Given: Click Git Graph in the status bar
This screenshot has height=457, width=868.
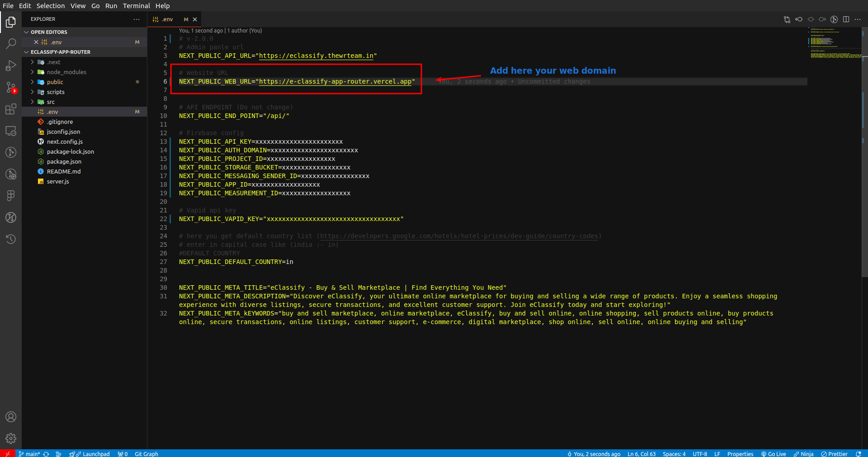Looking at the screenshot, I should coord(146,454).
